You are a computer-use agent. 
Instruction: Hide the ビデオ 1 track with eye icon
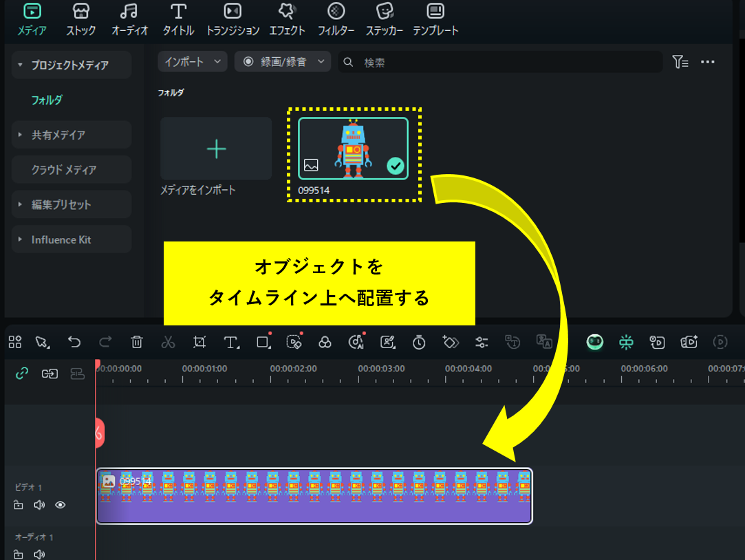coord(61,505)
